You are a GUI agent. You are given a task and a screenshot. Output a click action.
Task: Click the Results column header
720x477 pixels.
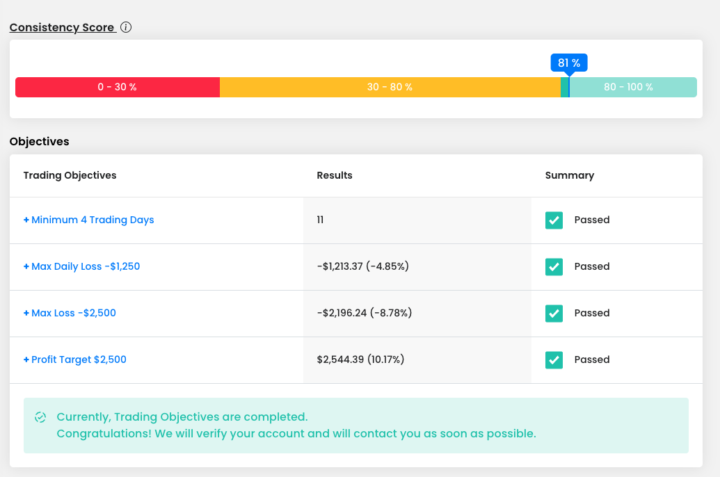point(334,175)
